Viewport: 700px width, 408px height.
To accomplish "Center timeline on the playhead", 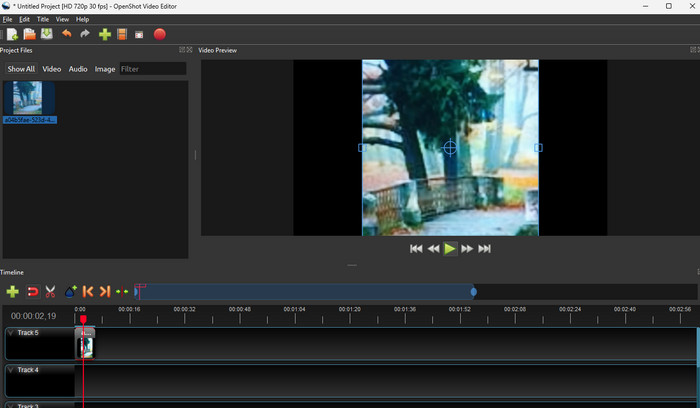I will point(122,291).
